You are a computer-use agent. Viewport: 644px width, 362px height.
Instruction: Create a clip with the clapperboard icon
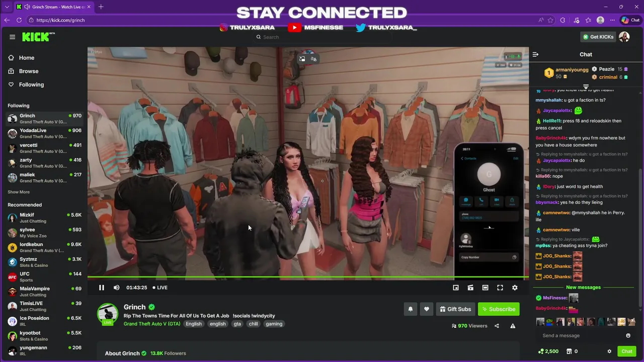click(x=470, y=288)
